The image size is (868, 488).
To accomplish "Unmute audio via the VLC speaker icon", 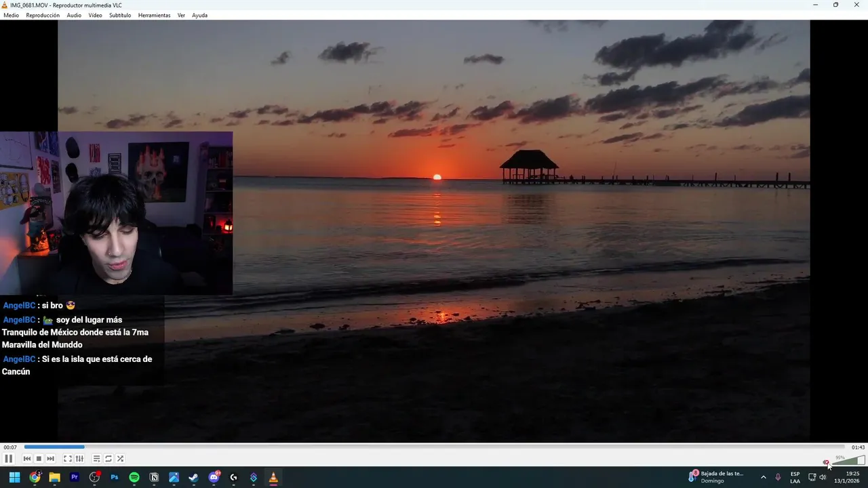I will coord(826,462).
